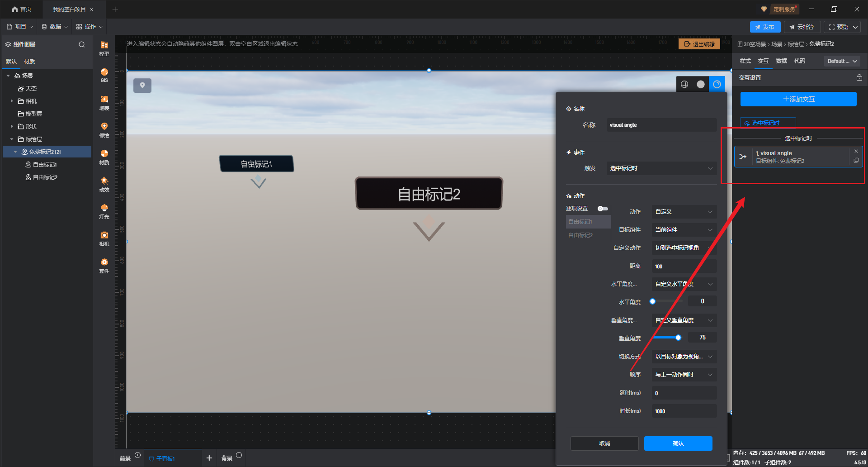
Task: Click the 名称 input field
Action: 661,125
